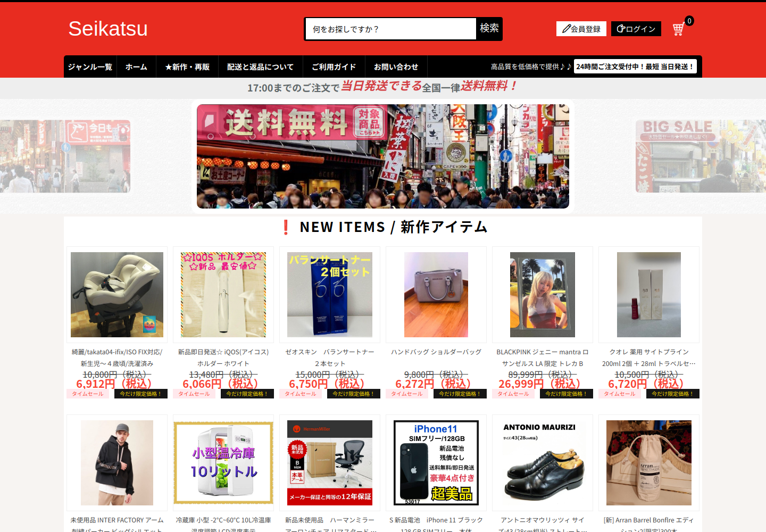766x532 pixels.
Task: Click the Seikatsu site logo
Action: point(108,29)
